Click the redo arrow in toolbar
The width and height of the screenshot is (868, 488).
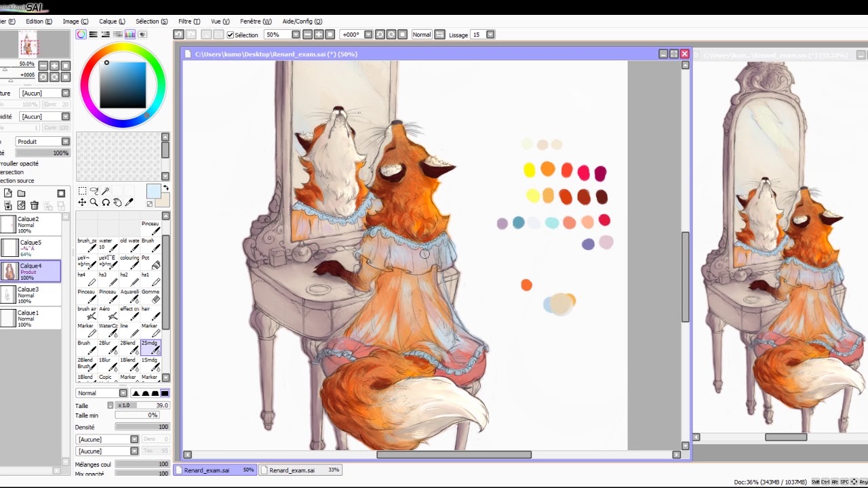191,35
